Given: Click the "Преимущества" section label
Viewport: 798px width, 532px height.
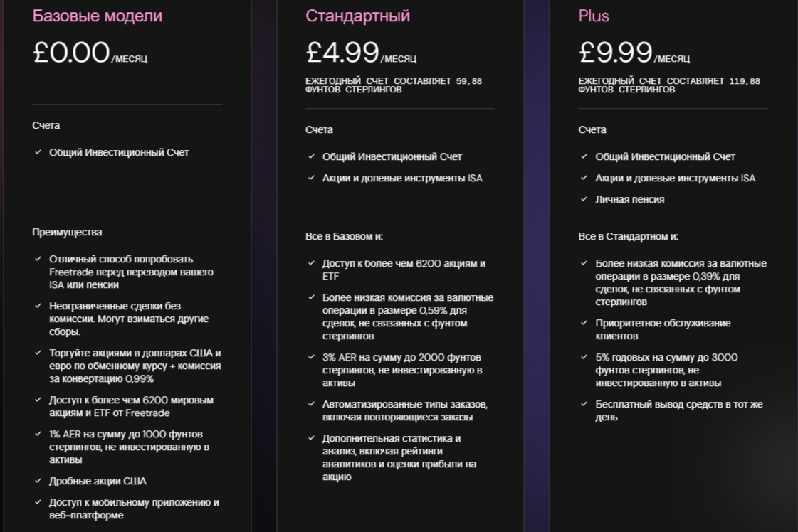Looking at the screenshot, I should (x=67, y=233).
